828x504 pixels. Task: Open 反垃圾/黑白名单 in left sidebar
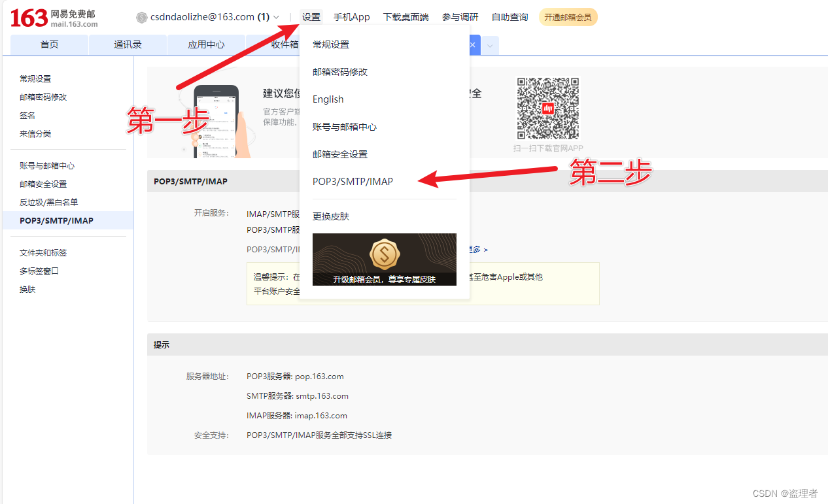[49, 202]
